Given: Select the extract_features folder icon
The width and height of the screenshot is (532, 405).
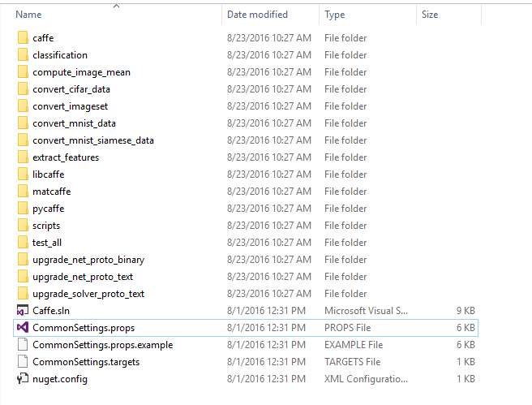Looking at the screenshot, I should click(x=23, y=157).
